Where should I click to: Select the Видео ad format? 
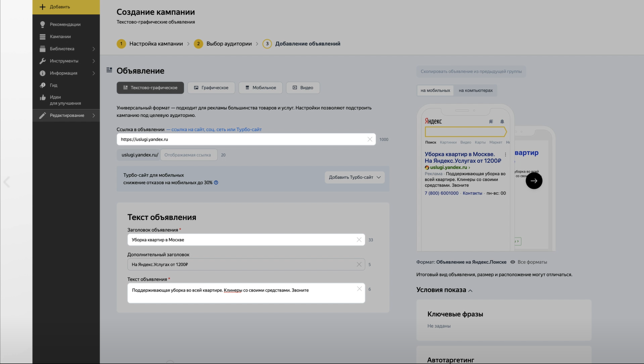[303, 87]
